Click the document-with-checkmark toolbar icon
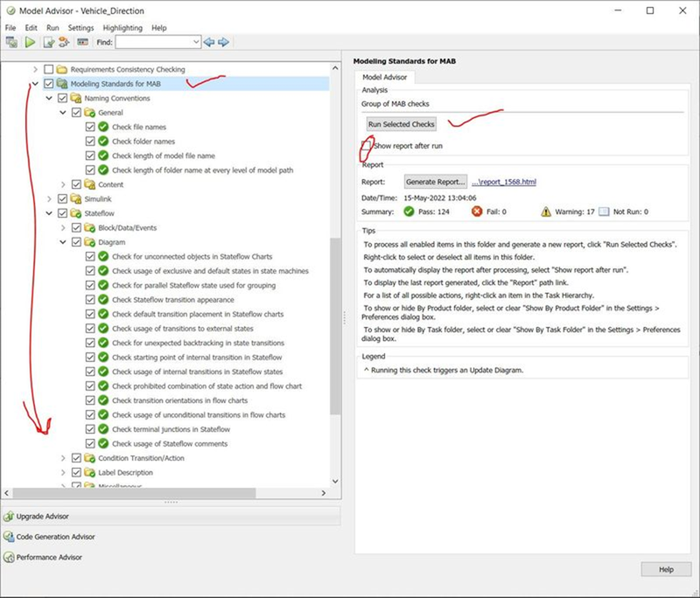The width and height of the screenshot is (700, 598). (48, 42)
